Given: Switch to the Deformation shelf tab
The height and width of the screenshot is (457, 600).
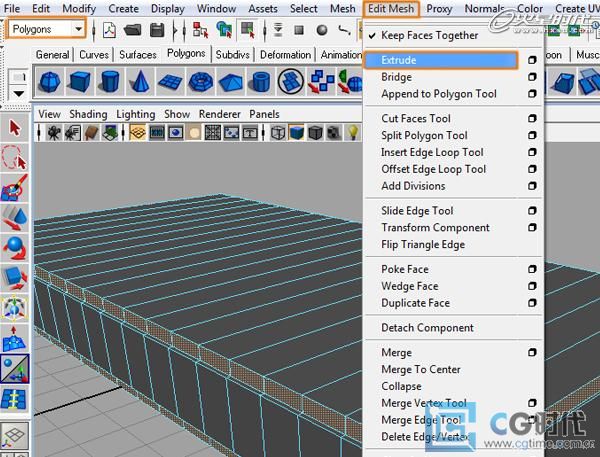Looking at the screenshot, I should click(285, 55).
